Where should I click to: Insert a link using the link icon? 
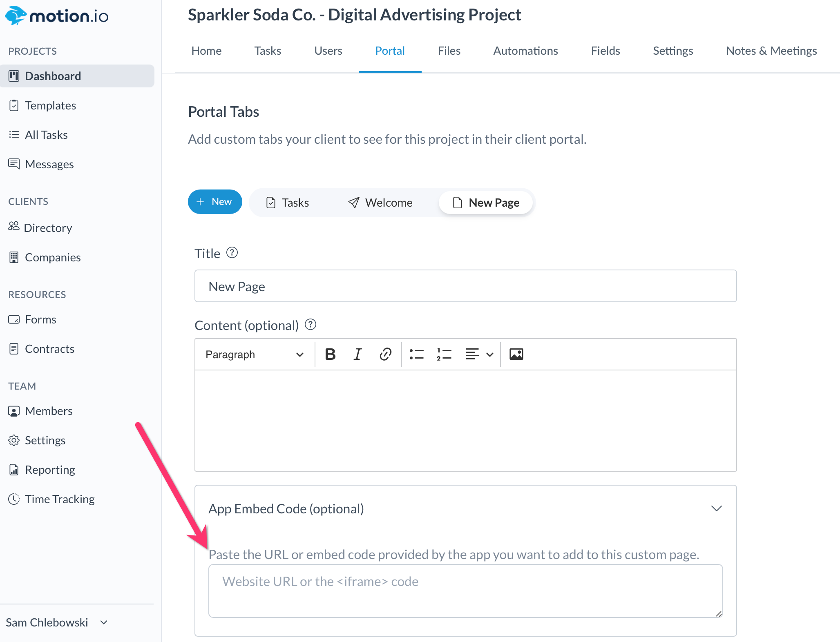coord(385,354)
